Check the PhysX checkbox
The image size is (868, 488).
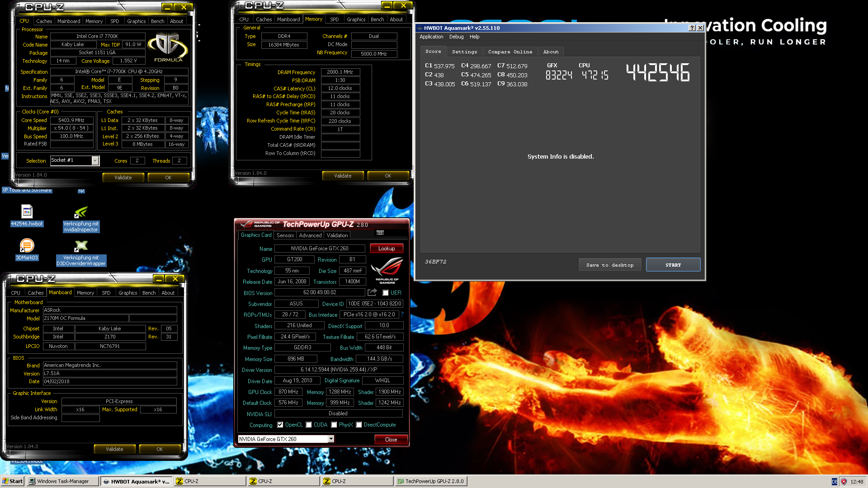click(x=334, y=425)
